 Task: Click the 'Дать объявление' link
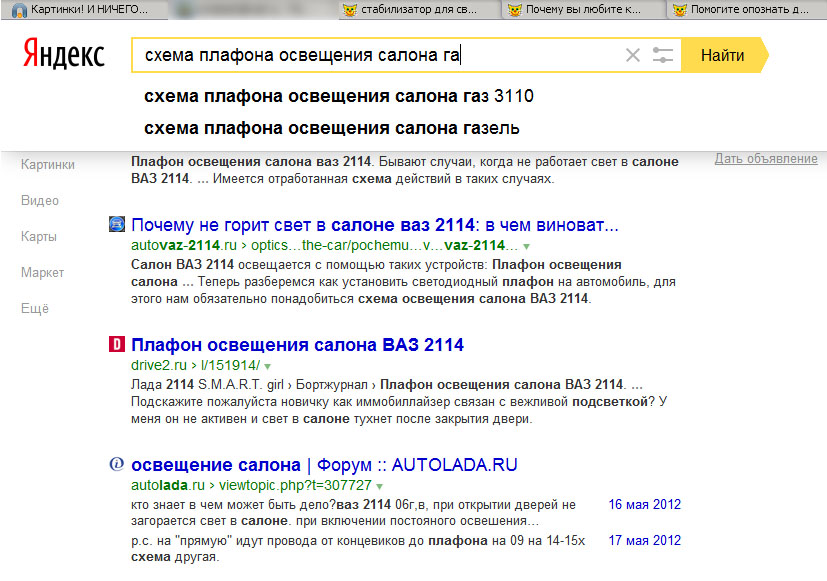click(766, 159)
